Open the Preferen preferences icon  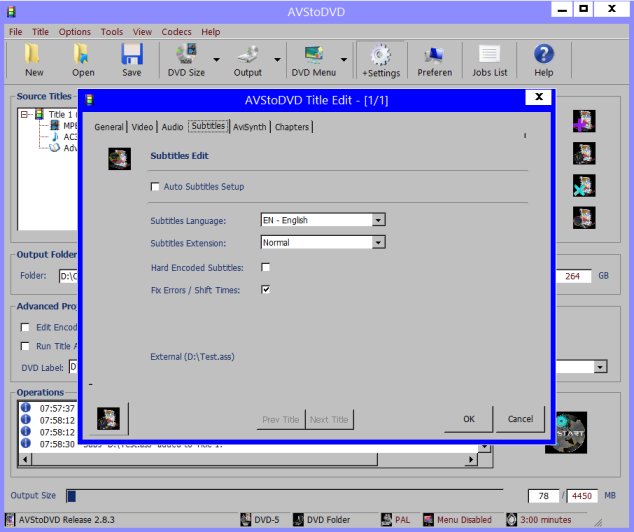434,55
